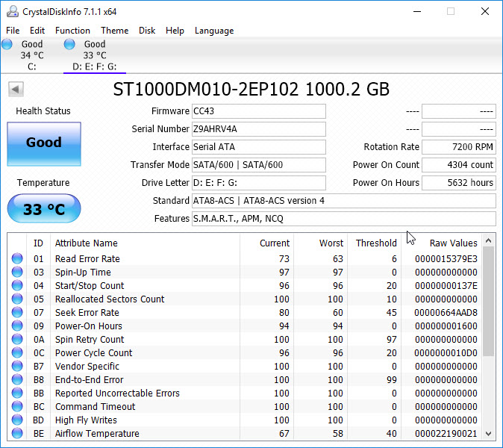Click the previous disk arrow button

pos(16,89)
